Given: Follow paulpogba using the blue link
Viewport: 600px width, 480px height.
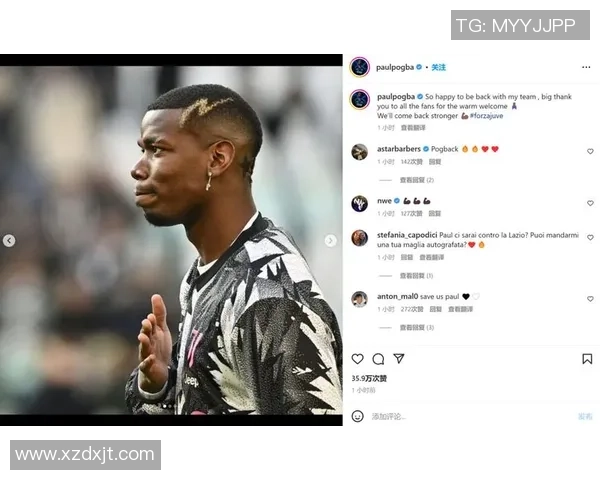Looking at the screenshot, I should click(x=439, y=67).
